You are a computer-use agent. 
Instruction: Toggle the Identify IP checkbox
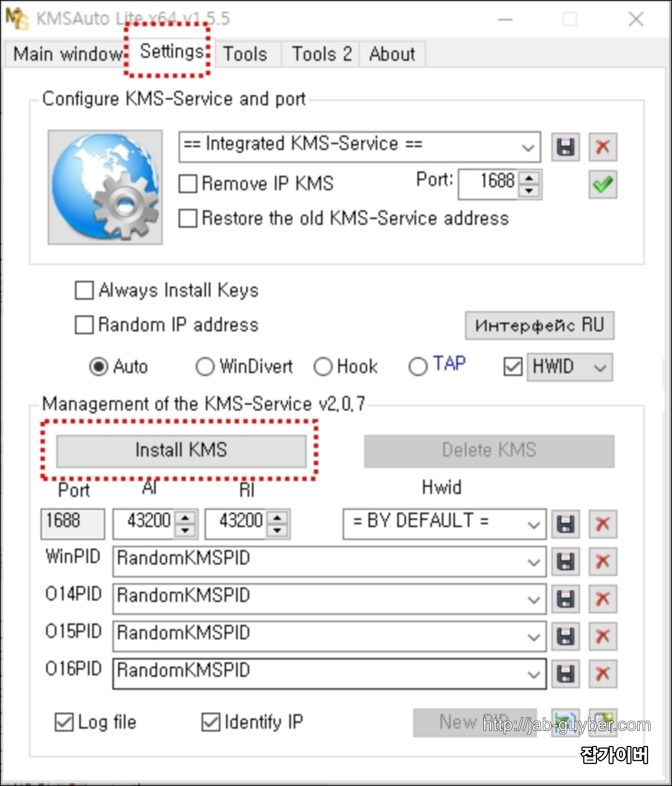[x=211, y=722]
